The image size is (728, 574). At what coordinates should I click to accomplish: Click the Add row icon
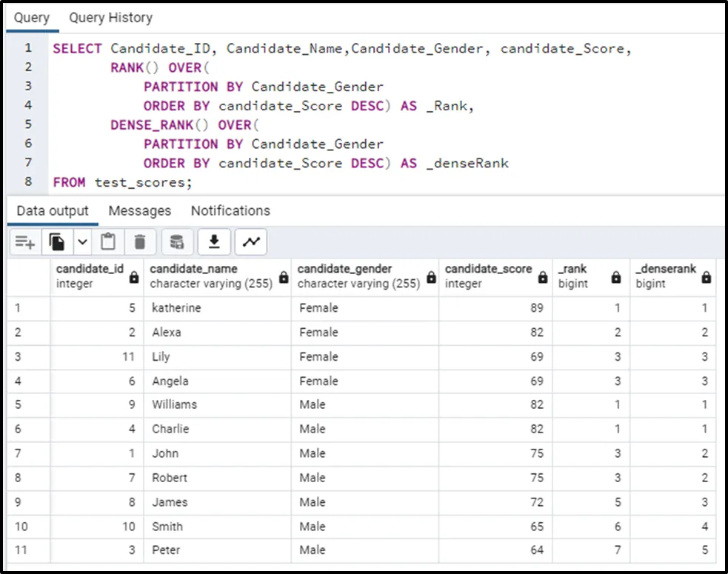(x=25, y=241)
